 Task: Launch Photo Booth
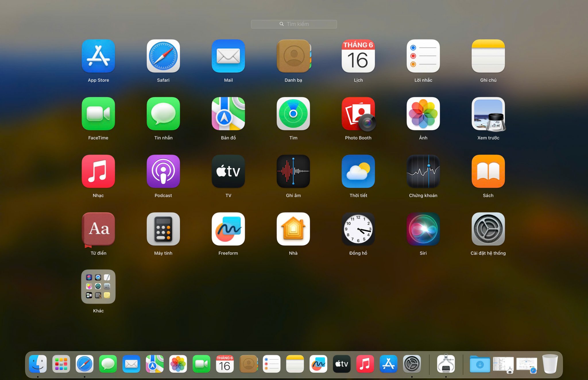pyautogui.click(x=358, y=114)
